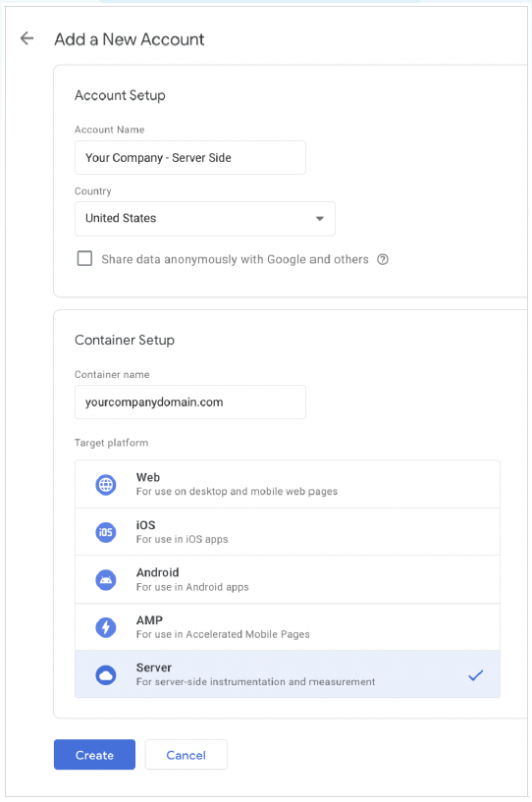The width and height of the screenshot is (532, 802).
Task: Click the Android robot icon
Action: pos(106,580)
